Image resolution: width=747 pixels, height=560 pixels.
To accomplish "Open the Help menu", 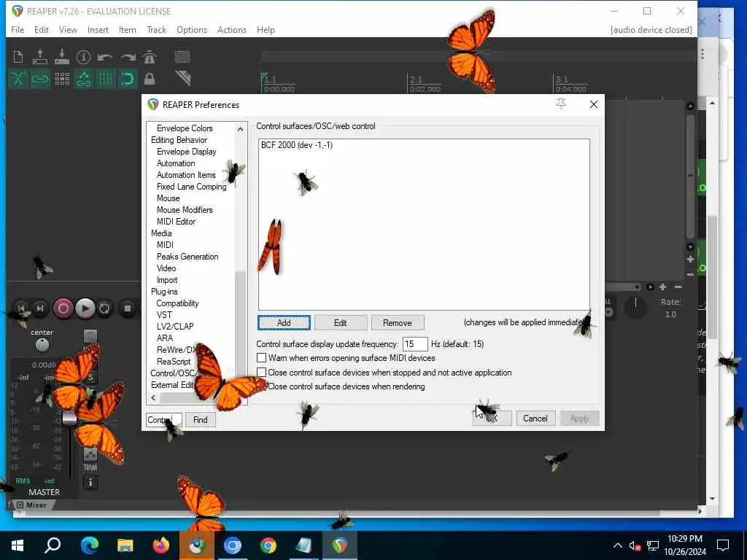I will [266, 29].
